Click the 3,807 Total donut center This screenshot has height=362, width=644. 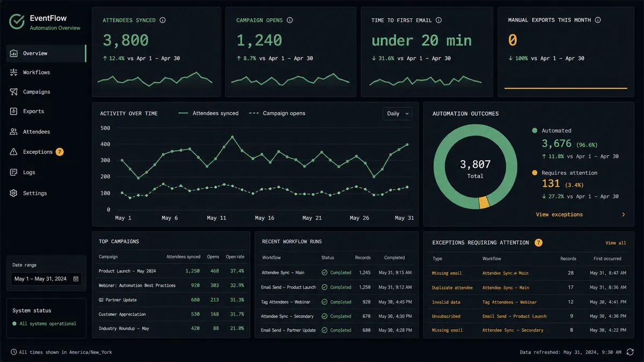[x=475, y=169]
